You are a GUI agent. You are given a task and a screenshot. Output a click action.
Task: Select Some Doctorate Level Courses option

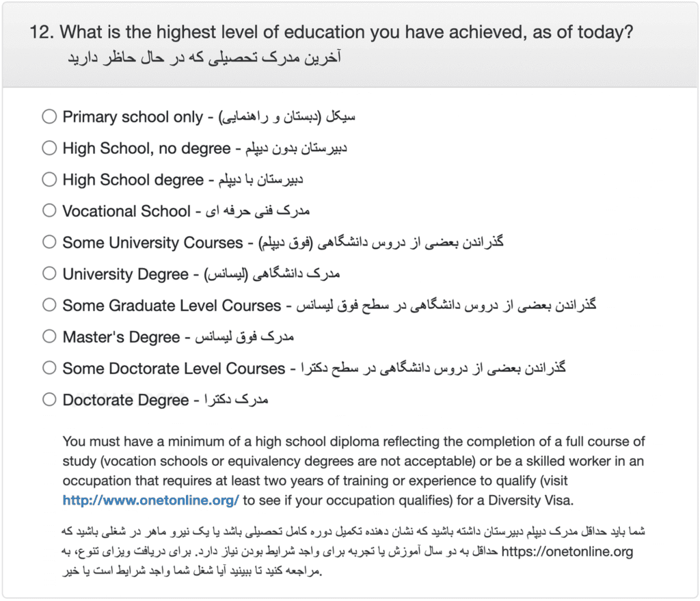[x=49, y=368]
